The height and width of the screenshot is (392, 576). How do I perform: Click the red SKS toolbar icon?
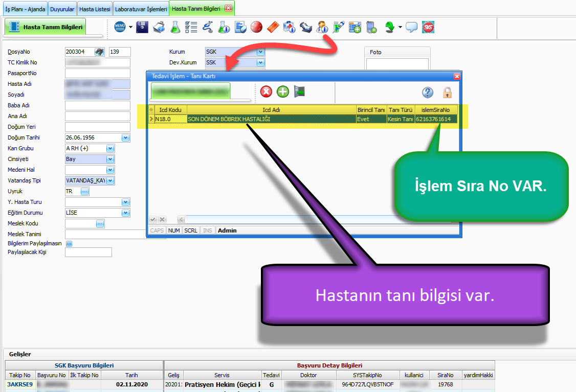coord(428,27)
